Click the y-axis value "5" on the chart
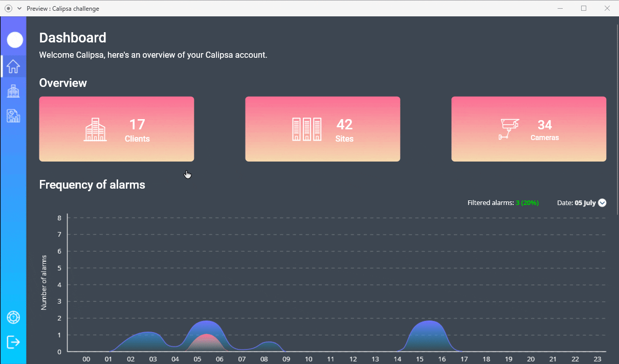Viewport: 619px width, 364px height. coord(59,268)
